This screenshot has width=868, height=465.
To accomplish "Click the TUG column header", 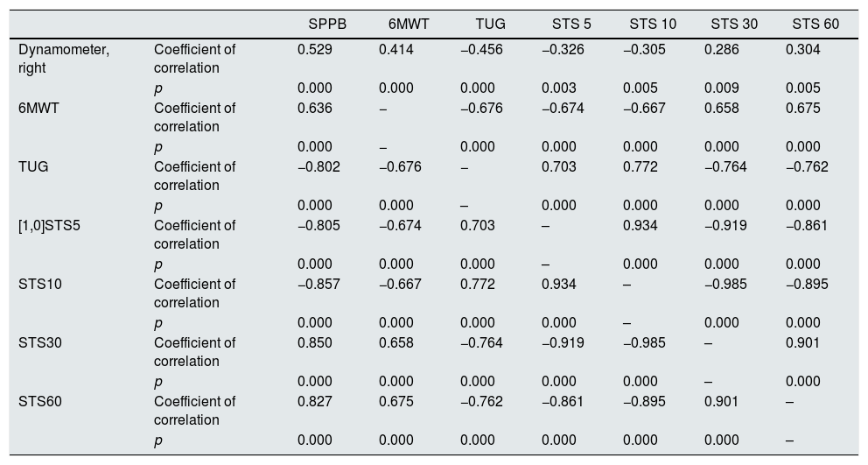I will pyautogui.click(x=490, y=24).
